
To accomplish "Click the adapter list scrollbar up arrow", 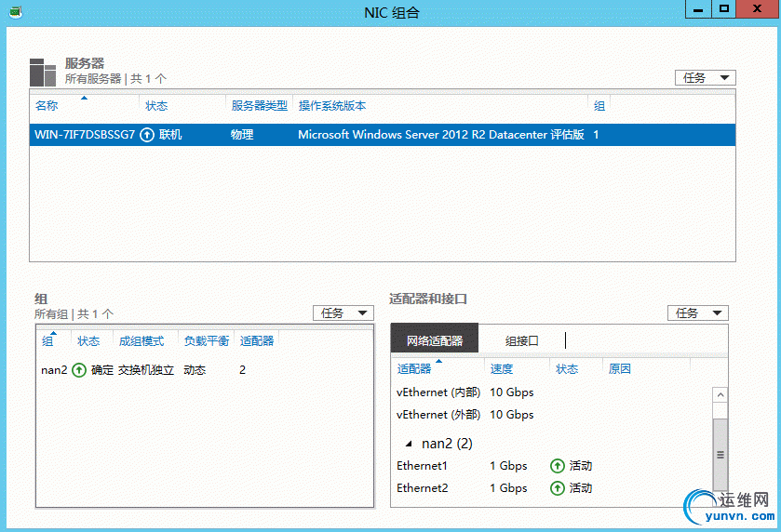I will click(720, 395).
